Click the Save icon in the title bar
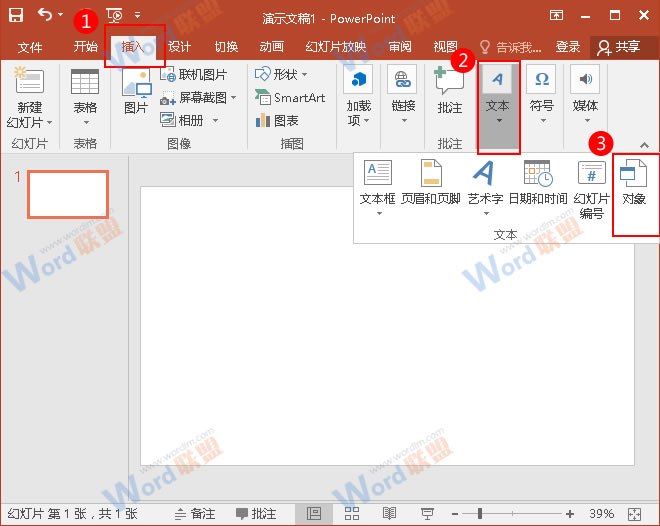 click(16, 15)
